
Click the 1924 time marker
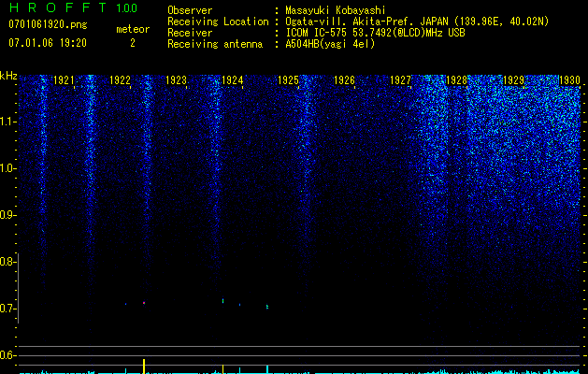[x=232, y=80]
